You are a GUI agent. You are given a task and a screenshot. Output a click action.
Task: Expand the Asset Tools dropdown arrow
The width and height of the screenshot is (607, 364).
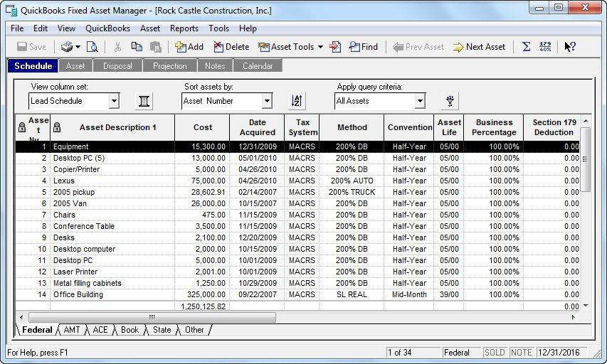320,47
